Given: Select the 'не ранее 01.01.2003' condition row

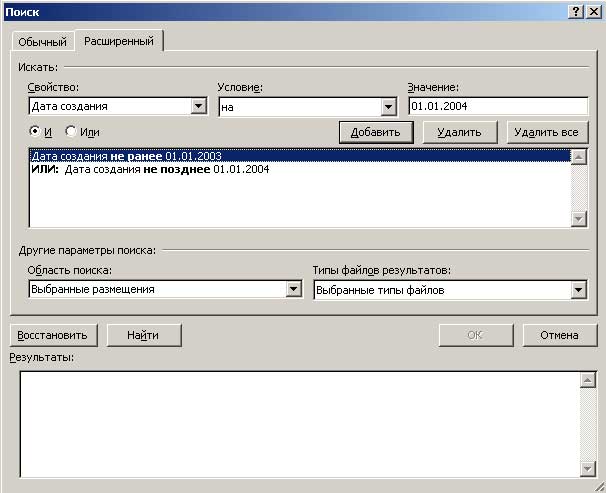Looking at the screenshot, I should click(126, 156).
